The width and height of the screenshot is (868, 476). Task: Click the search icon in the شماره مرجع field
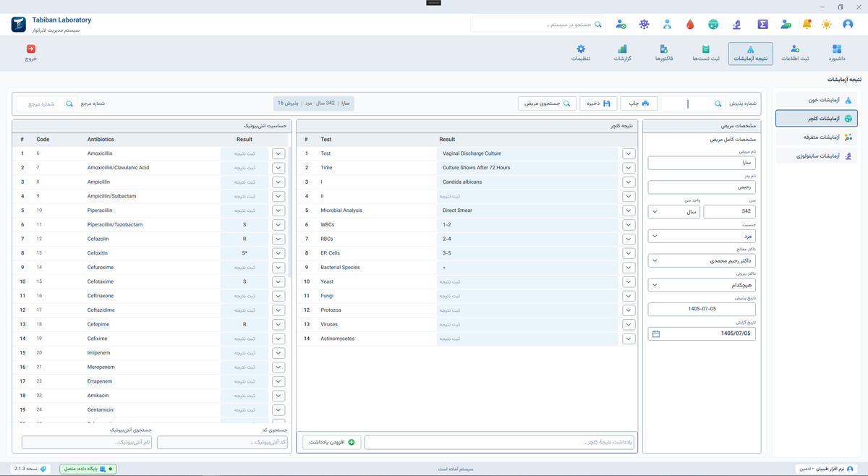click(x=69, y=104)
